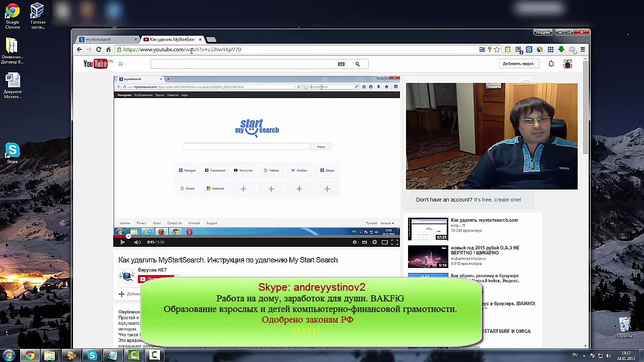The height and width of the screenshot is (362, 644).
Task: Open the Корзина recycle bin on desktop
Action: 624,328
